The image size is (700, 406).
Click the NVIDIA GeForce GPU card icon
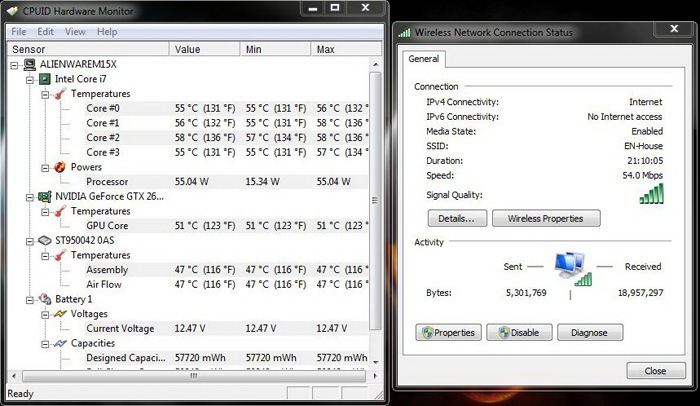44,196
